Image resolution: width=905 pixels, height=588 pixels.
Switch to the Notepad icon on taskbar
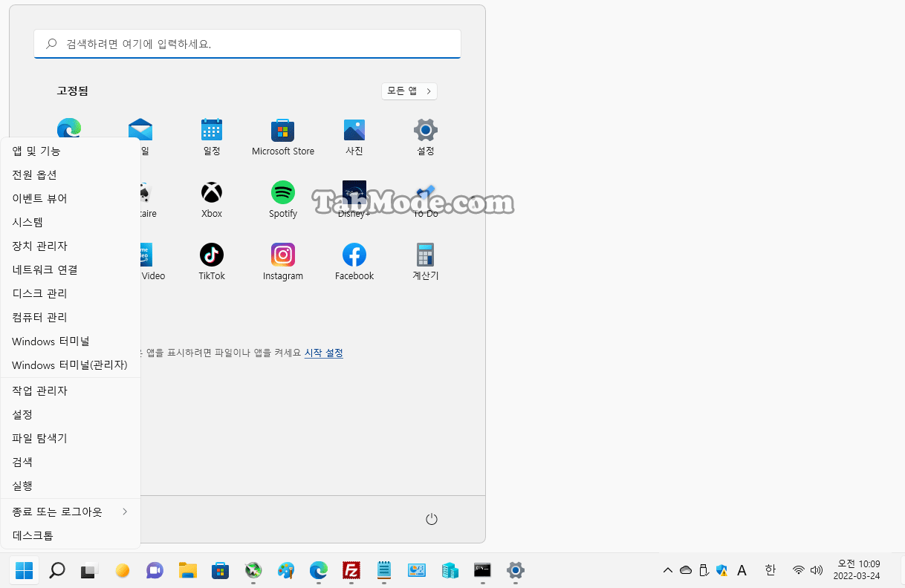[x=384, y=570]
